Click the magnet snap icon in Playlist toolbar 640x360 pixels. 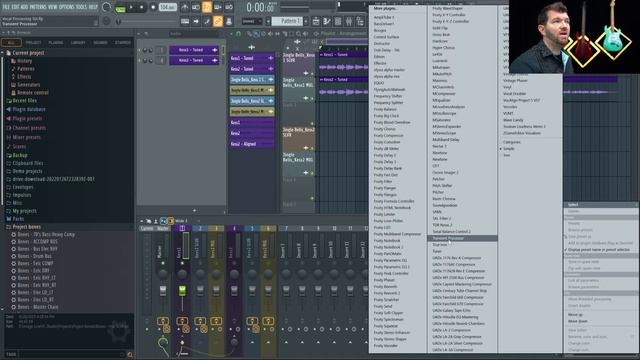(x=238, y=34)
